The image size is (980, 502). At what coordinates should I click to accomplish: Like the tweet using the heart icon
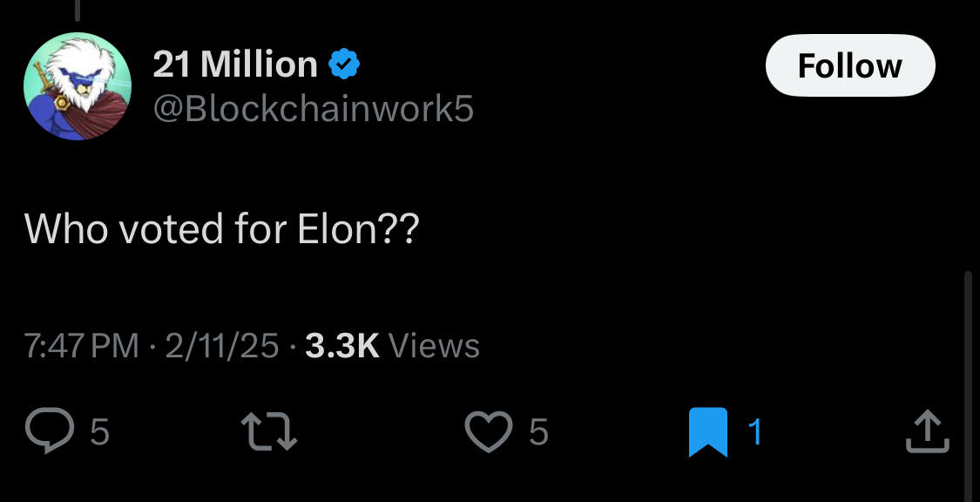click(x=488, y=431)
